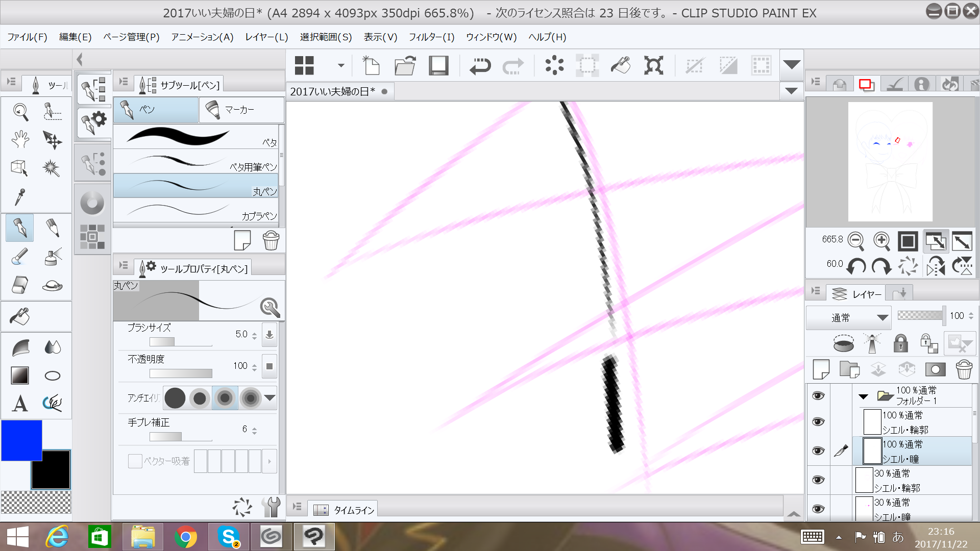Viewport: 980px width, 551px height.
Task: Click the navigator zoom-in magnifier
Action: [881, 241]
